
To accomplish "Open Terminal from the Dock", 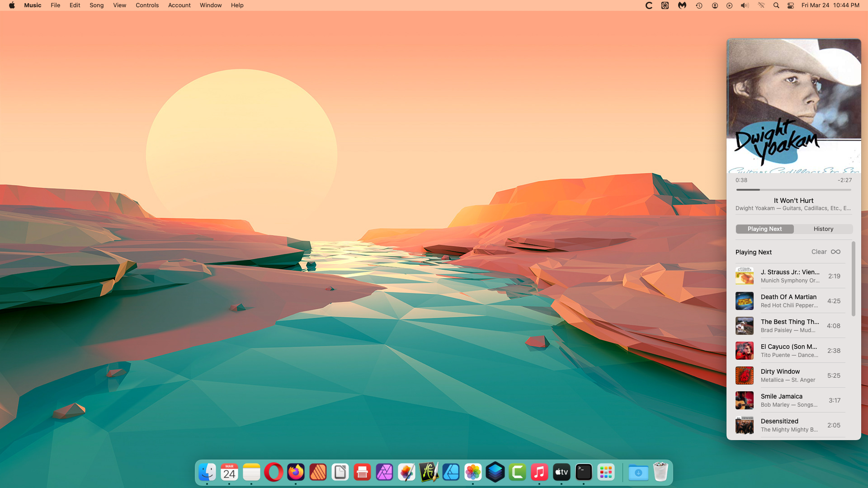I will 584,473.
